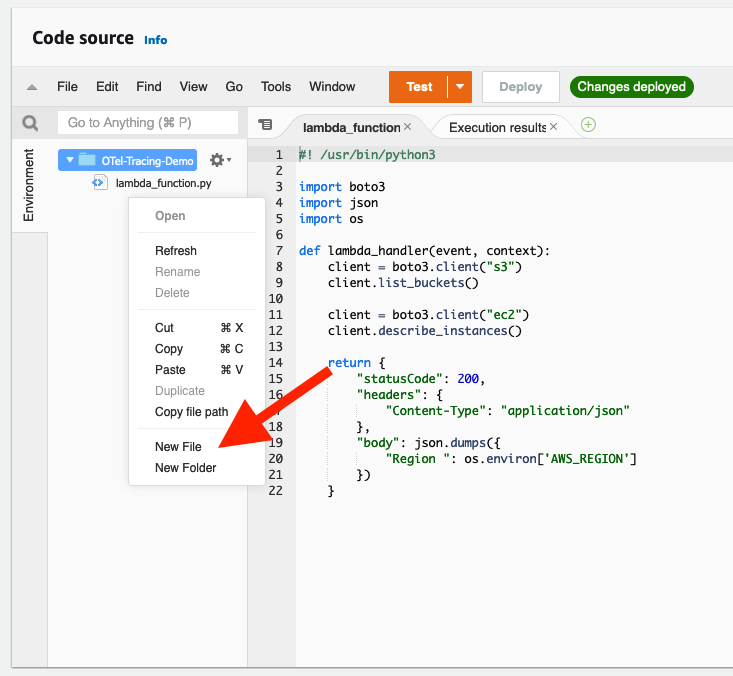
Task: Choose Copy in the context menu
Action: point(197,349)
